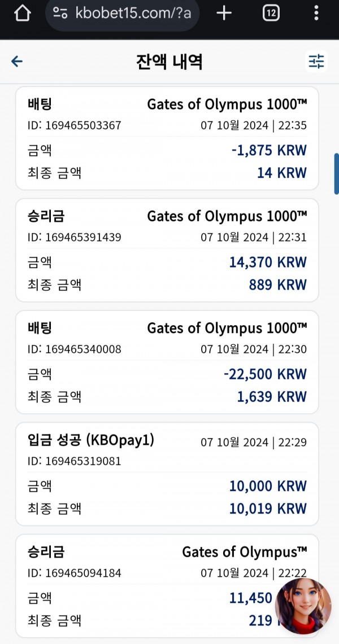Click Gates of Olympus 1000 at 22:31

click(x=227, y=216)
